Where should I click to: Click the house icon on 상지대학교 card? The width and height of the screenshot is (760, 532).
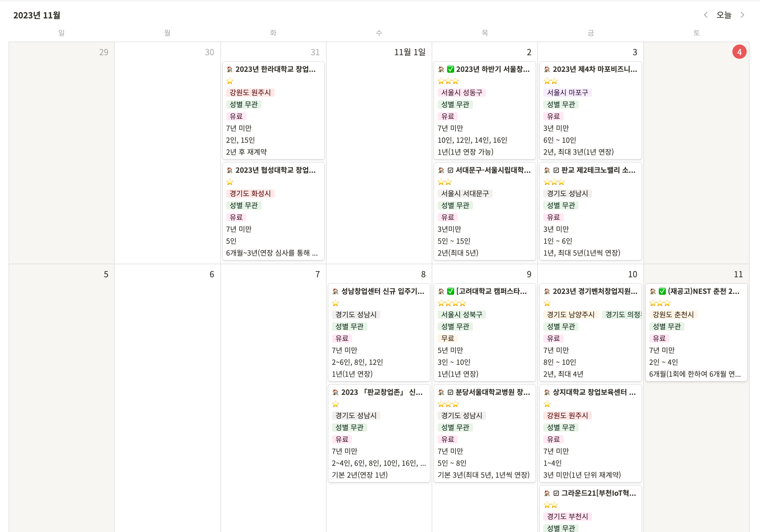[x=547, y=392]
